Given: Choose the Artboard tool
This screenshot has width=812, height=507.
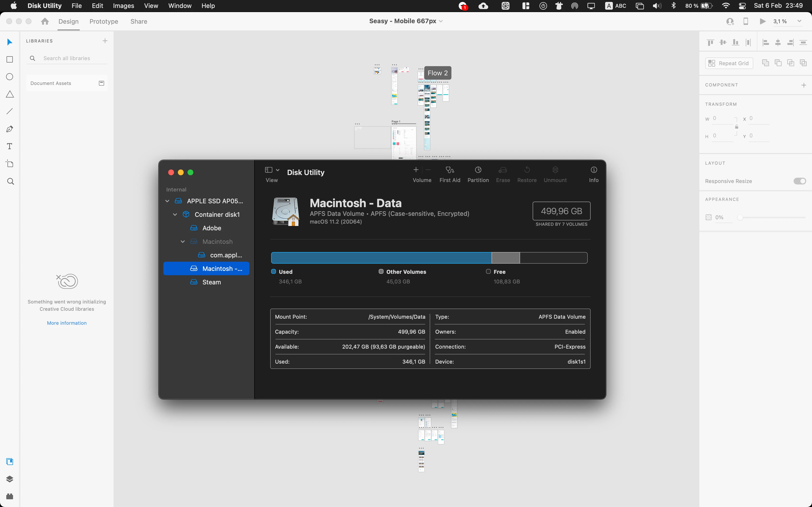Looking at the screenshot, I should 10,164.
